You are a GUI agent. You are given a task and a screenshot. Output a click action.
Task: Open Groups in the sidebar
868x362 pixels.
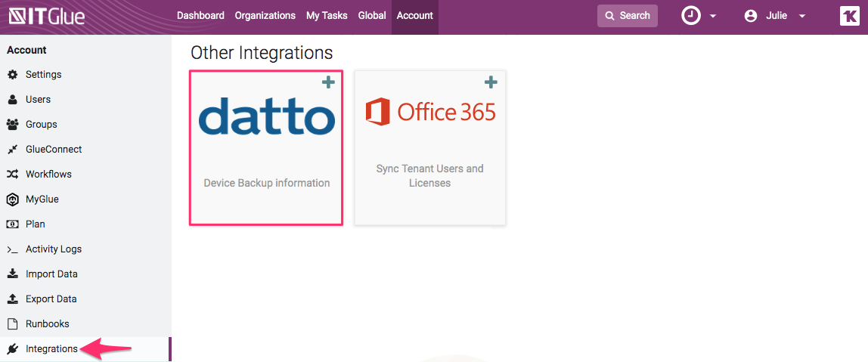42,125
